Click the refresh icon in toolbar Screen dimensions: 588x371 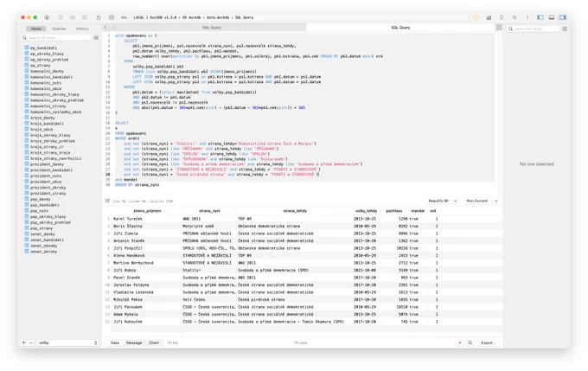(x=502, y=17)
